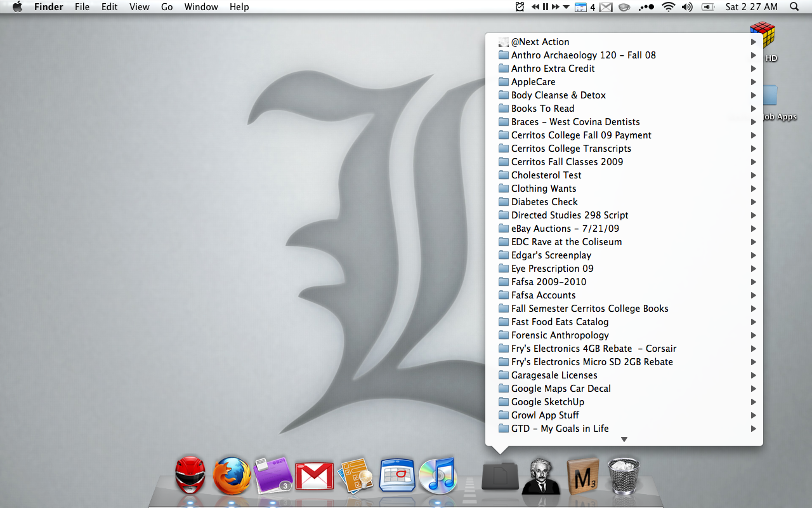Open the Fafsa 2009-2010 folder
The width and height of the screenshot is (812, 508).
[x=624, y=282]
